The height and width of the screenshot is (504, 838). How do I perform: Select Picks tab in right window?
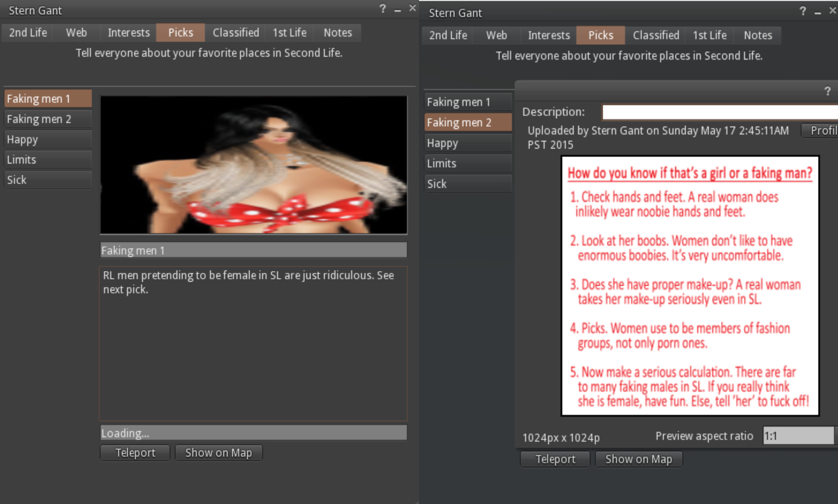click(x=601, y=35)
